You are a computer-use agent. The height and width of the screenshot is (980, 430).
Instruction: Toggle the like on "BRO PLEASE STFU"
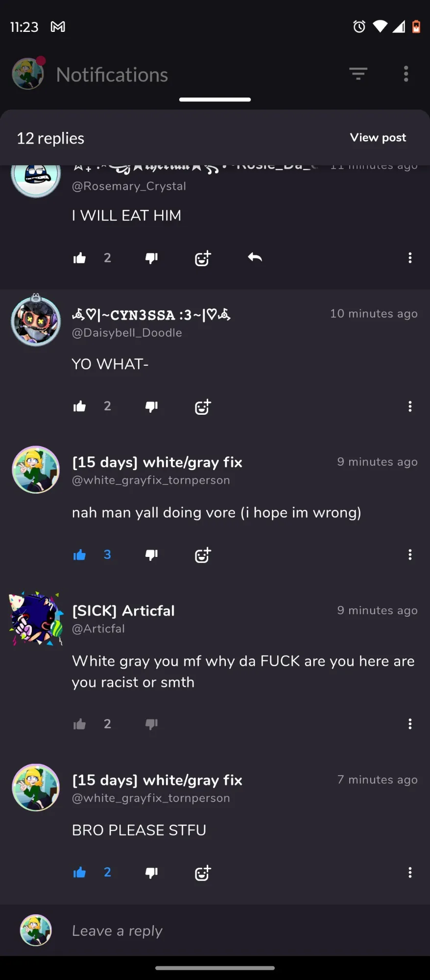(79, 872)
